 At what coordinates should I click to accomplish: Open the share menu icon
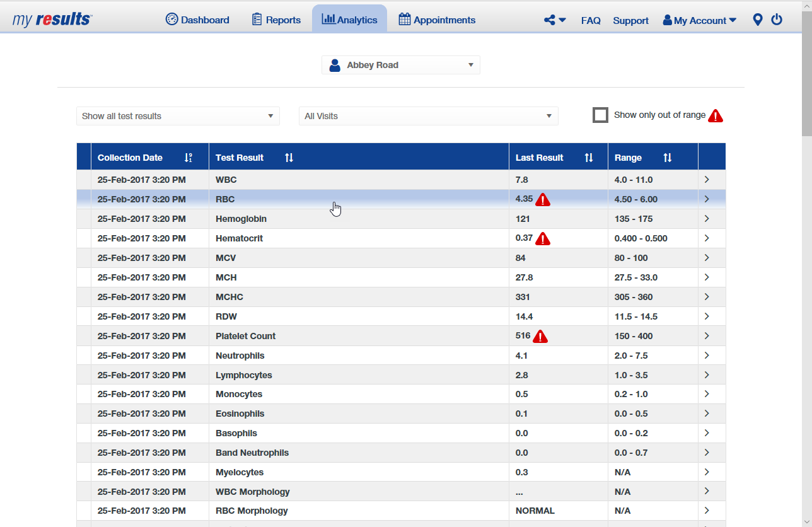point(555,20)
